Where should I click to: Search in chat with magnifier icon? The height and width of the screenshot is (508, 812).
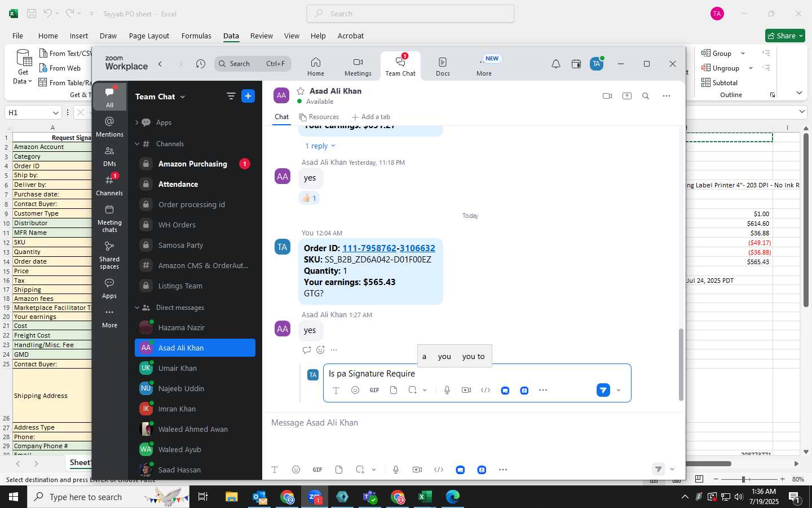coord(646,96)
